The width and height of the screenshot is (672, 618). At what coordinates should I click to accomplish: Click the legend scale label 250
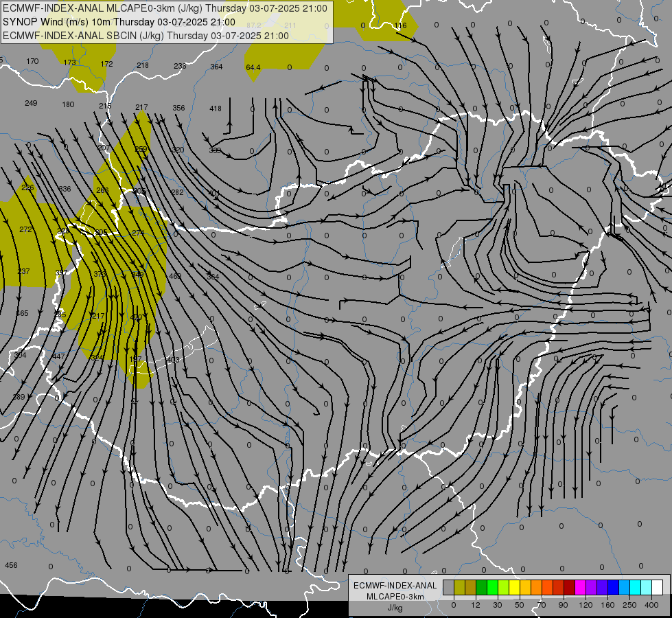[629, 605]
